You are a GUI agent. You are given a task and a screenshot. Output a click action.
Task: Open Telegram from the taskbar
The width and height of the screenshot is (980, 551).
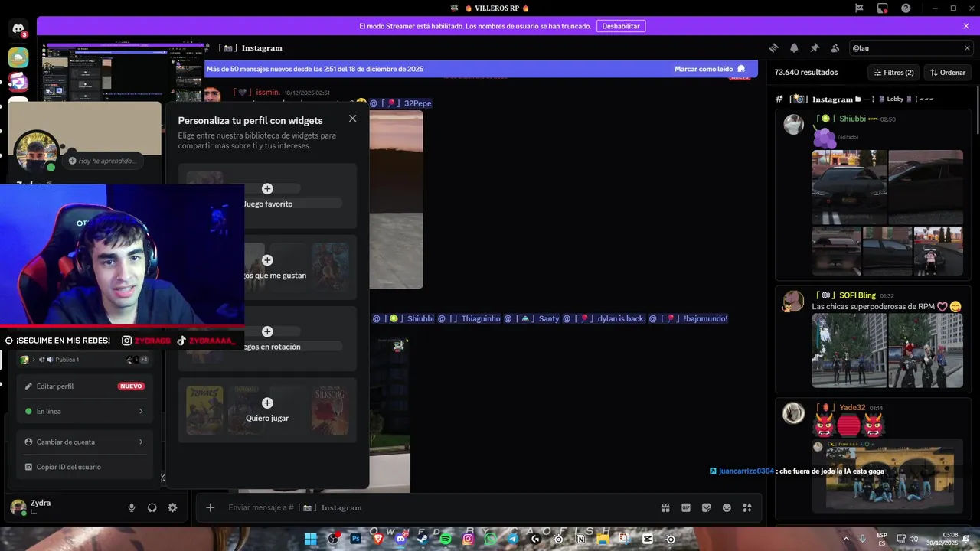tap(513, 539)
